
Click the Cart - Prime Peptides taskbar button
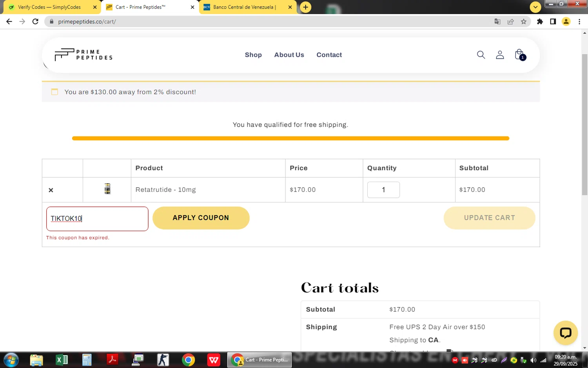(x=260, y=360)
